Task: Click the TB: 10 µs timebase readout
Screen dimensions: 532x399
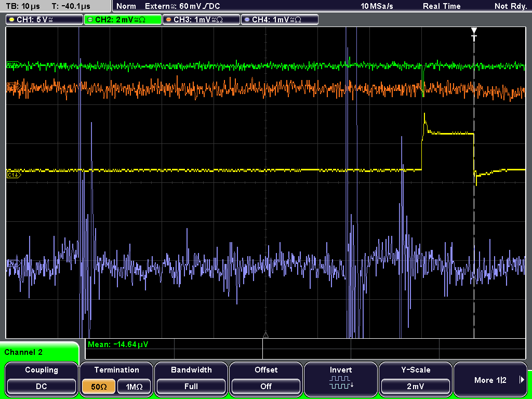Action: [x=23, y=6]
